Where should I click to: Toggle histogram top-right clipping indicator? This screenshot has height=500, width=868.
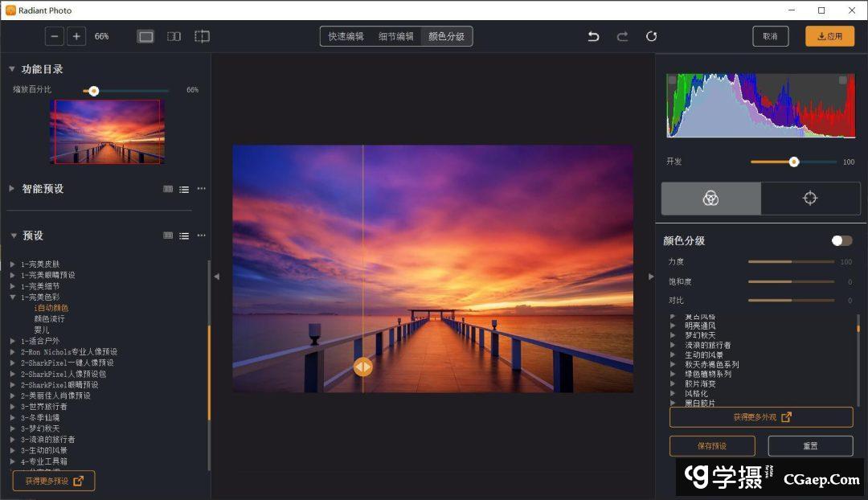pos(843,80)
